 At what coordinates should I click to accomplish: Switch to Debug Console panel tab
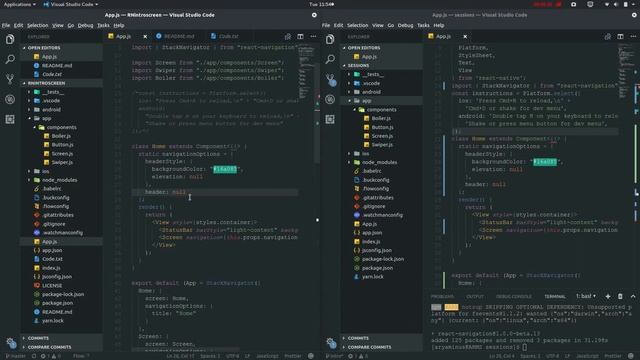coord(513,297)
